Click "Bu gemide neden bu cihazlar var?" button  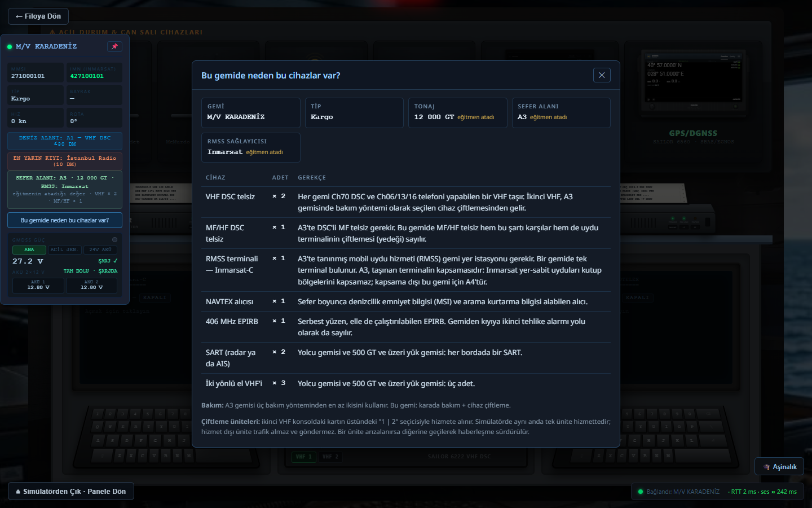[65, 220]
